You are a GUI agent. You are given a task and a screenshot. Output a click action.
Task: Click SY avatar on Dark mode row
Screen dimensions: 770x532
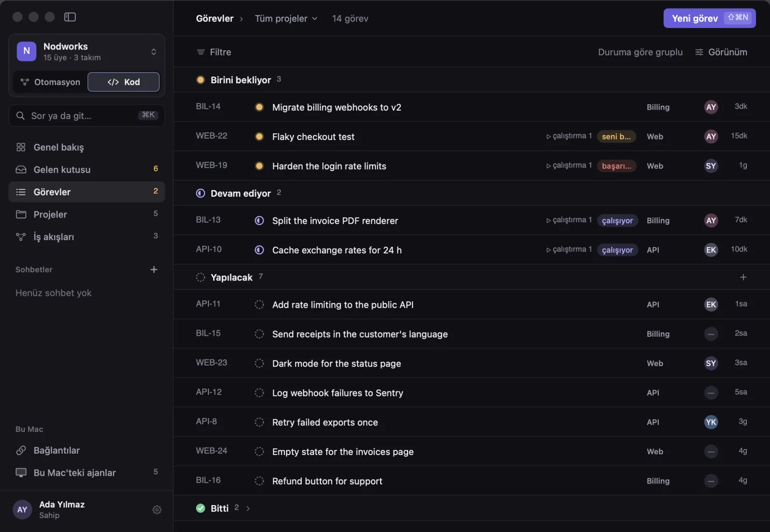[x=711, y=363]
